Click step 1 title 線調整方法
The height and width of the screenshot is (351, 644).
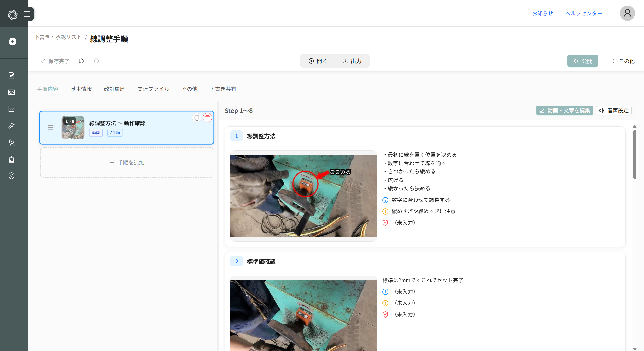coord(261,136)
